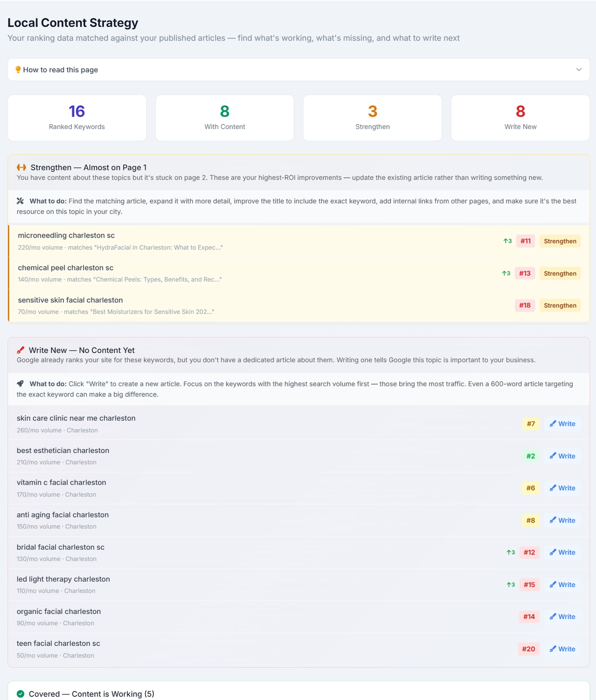Click the up 3 trend arrow for chemical peel
This screenshot has height=700, width=596.
pyautogui.click(x=506, y=273)
